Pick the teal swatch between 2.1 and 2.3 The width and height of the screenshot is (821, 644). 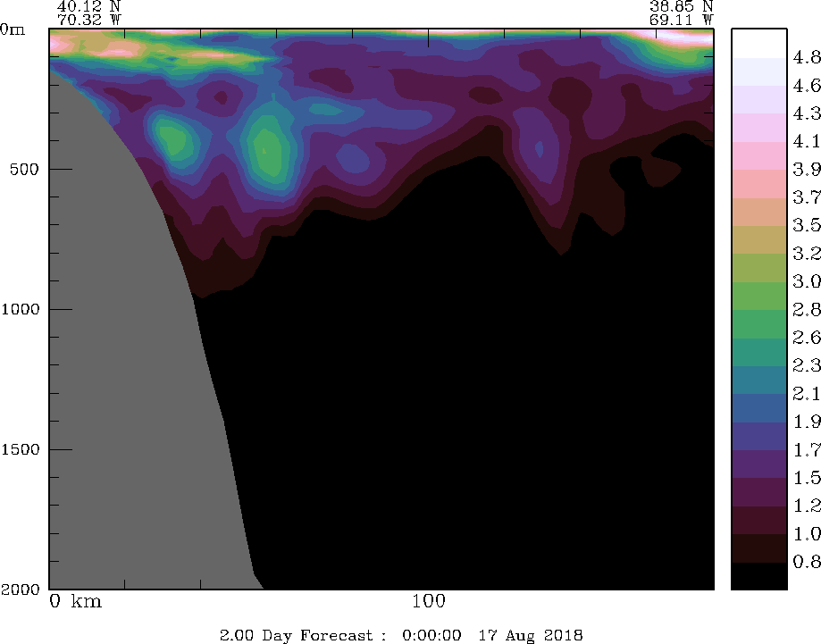pos(759,380)
